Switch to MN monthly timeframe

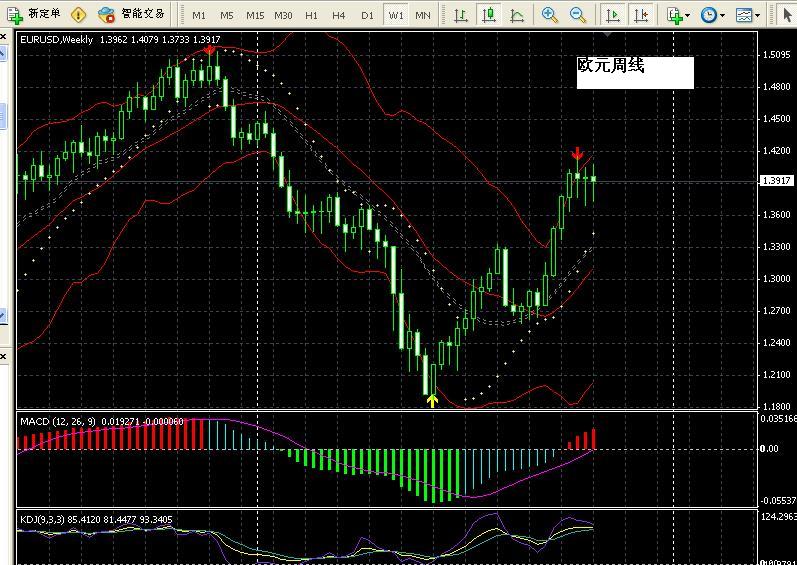coord(423,15)
